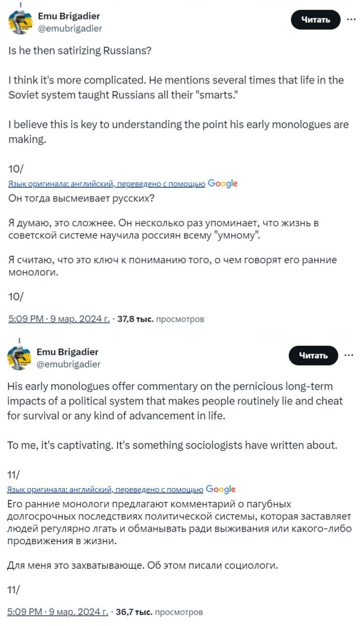Open the more options menu on first tweet
364x626 pixels.
(x=347, y=20)
